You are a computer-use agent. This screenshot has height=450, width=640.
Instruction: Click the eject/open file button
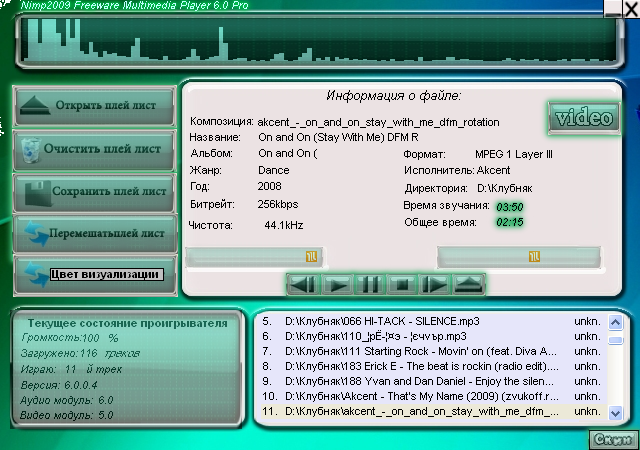[468, 284]
